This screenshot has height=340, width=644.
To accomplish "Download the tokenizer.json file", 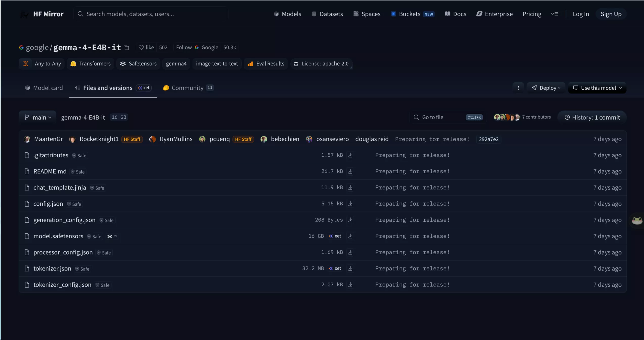I will [350, 268].
